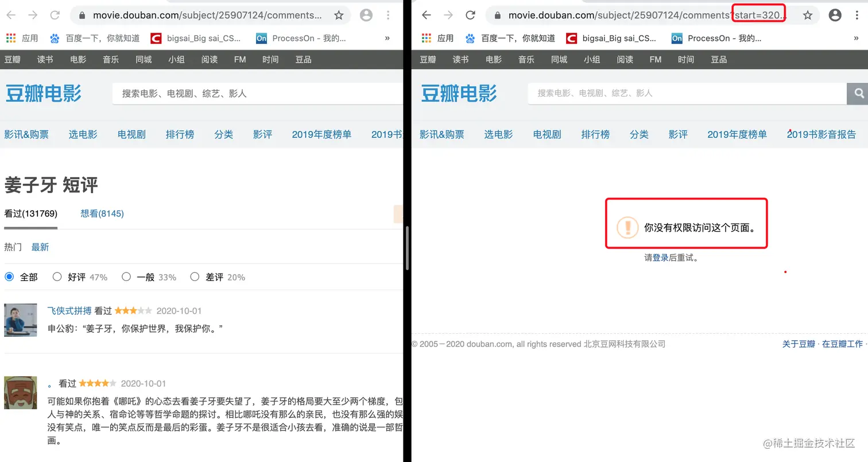Click the 热门 sort option
The height and width of the screenshot is (462, 868).
tap(13, 247)
